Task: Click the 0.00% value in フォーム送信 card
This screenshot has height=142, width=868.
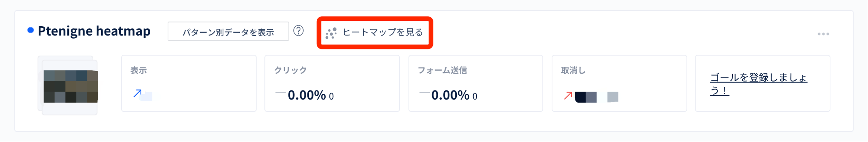Action: (450, 95)
